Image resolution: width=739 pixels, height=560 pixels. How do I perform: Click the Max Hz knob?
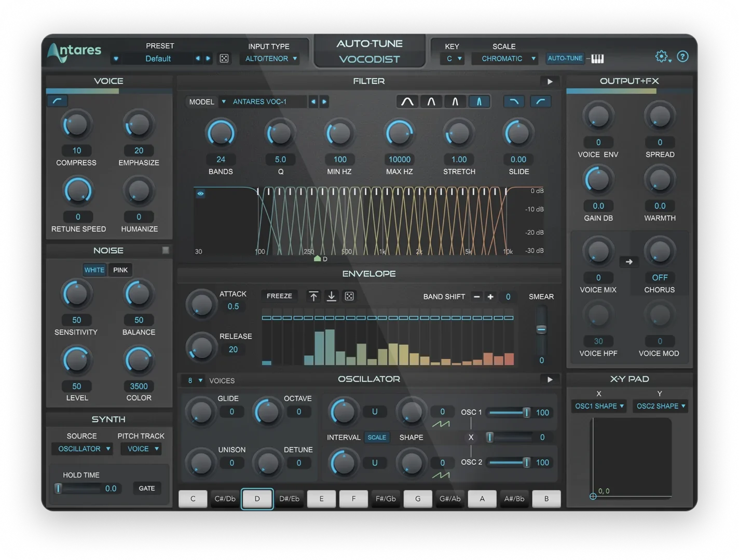[x=399, y=134]
